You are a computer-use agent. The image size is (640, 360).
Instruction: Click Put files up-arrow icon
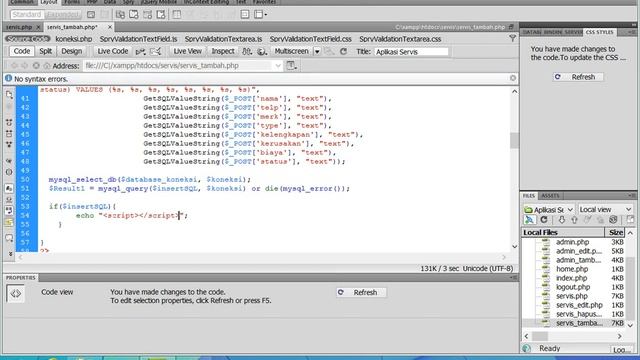click(x=574, y=220)
